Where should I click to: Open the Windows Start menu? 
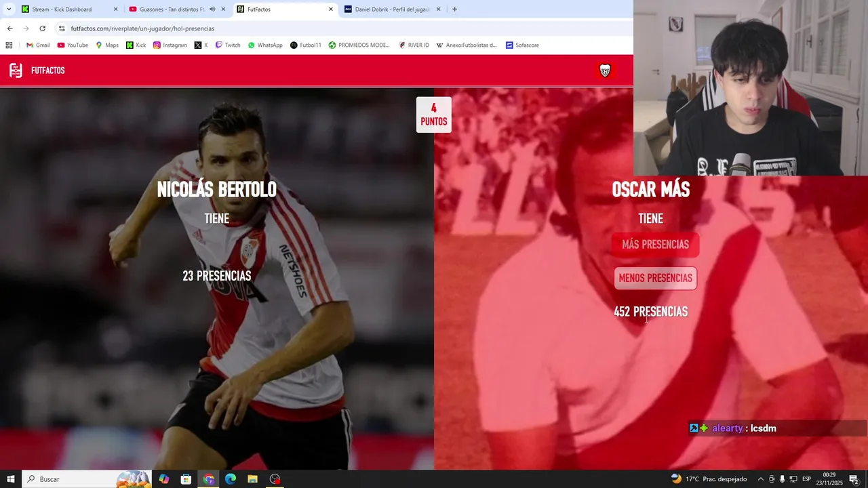(x=10, y=479)
